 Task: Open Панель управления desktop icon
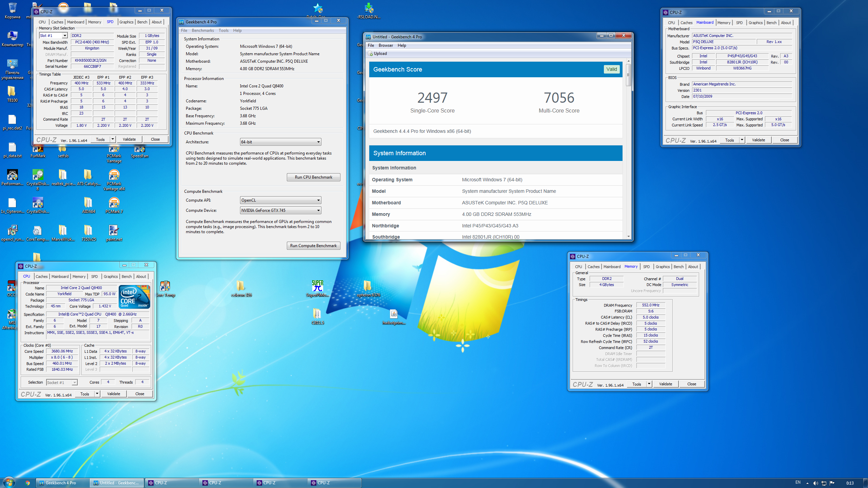tap(13, 69)
